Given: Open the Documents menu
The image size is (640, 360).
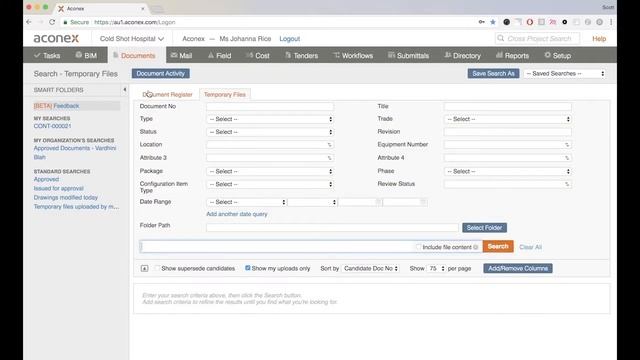Looking at the screenshot, I should (137, 56).
